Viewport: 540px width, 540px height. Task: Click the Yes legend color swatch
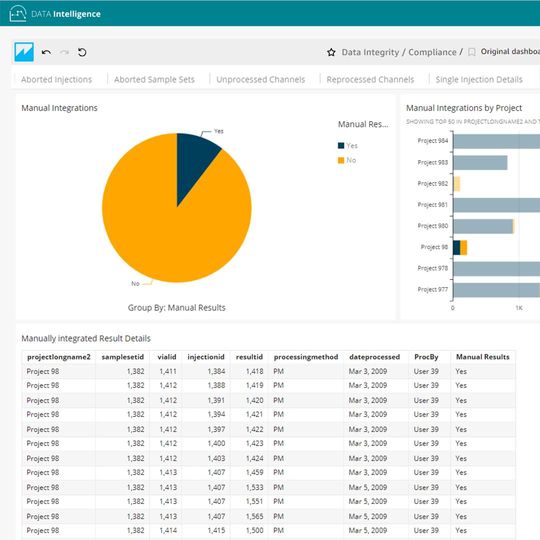[341, 146]
